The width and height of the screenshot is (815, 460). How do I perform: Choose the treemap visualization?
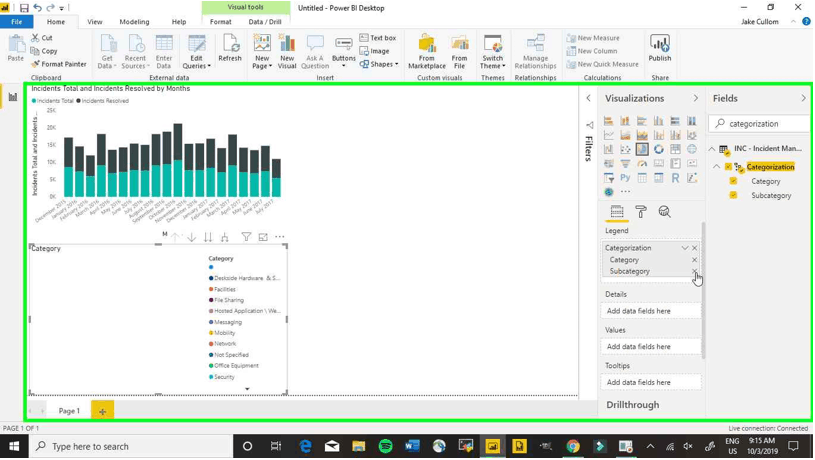[675, 149]
